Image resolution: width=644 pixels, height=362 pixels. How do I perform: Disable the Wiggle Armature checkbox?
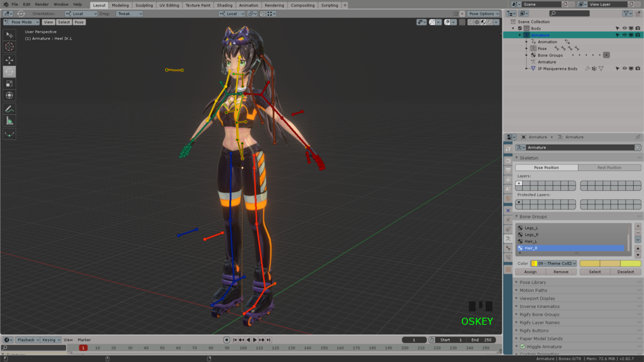(523, 347)
